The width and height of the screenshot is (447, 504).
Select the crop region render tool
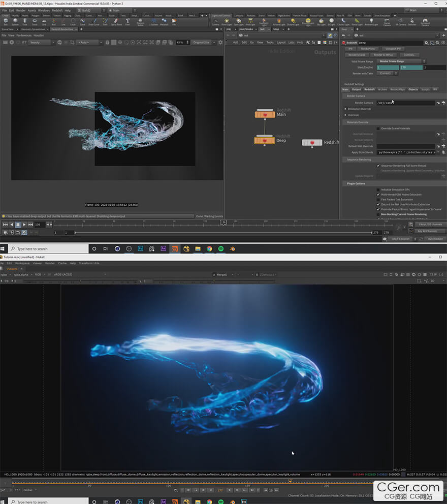(x=72, y=43)
